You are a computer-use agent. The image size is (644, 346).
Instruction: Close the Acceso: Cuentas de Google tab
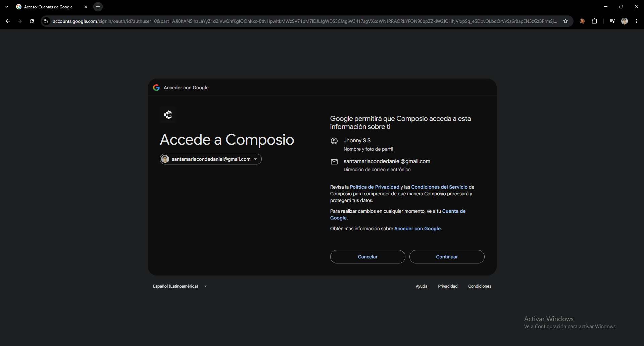tap(86, 7)
